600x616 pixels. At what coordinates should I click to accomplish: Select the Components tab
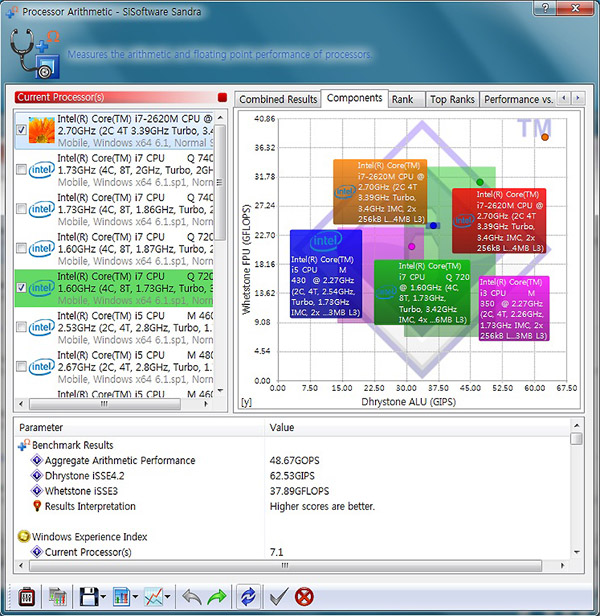[x=354, y=98]
